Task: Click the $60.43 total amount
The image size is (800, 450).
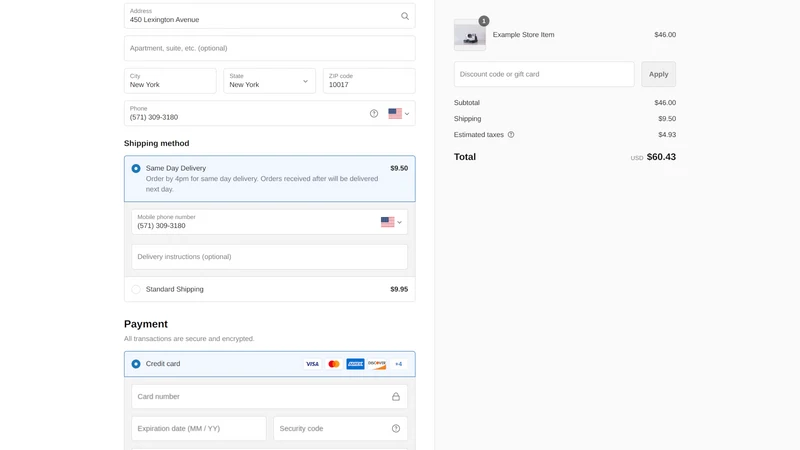Action: point(661,157)
